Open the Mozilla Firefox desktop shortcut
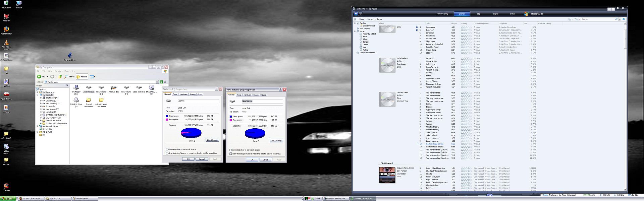644x201 pixels. pyautogui.click(x=6, y=29)
